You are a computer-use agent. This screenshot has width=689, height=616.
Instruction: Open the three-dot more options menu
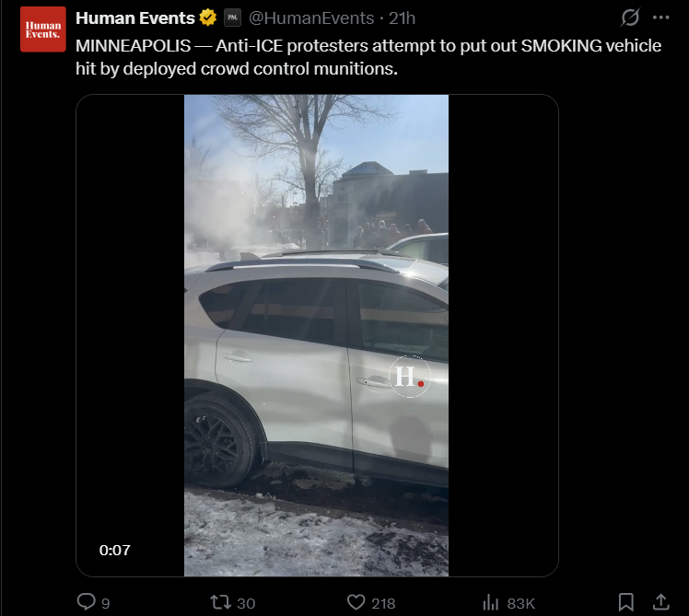(660, 17)
